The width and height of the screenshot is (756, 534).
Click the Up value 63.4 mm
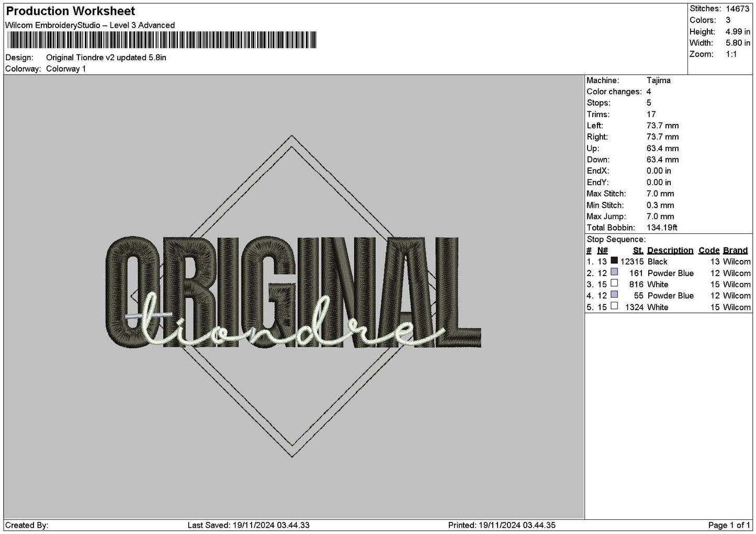click(662, 149)
